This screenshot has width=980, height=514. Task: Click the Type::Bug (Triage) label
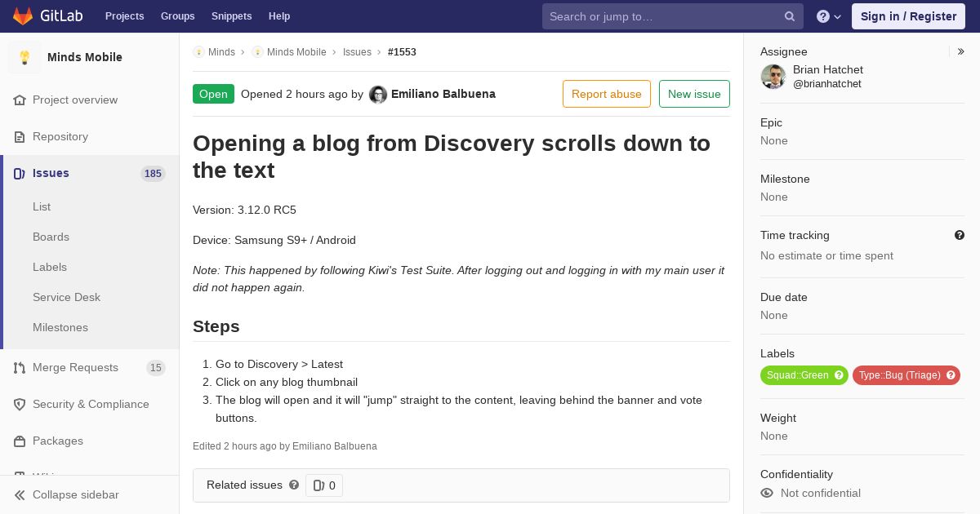coord(899,375)
